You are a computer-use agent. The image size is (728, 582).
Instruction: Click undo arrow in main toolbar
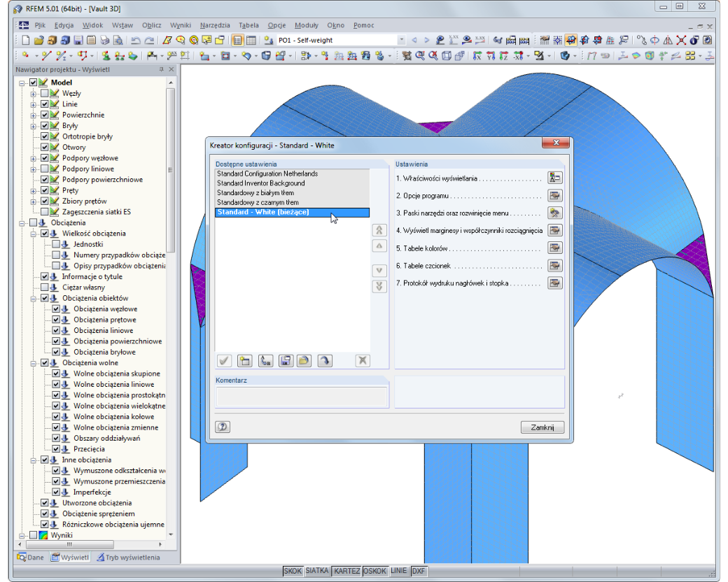point(136,41)
